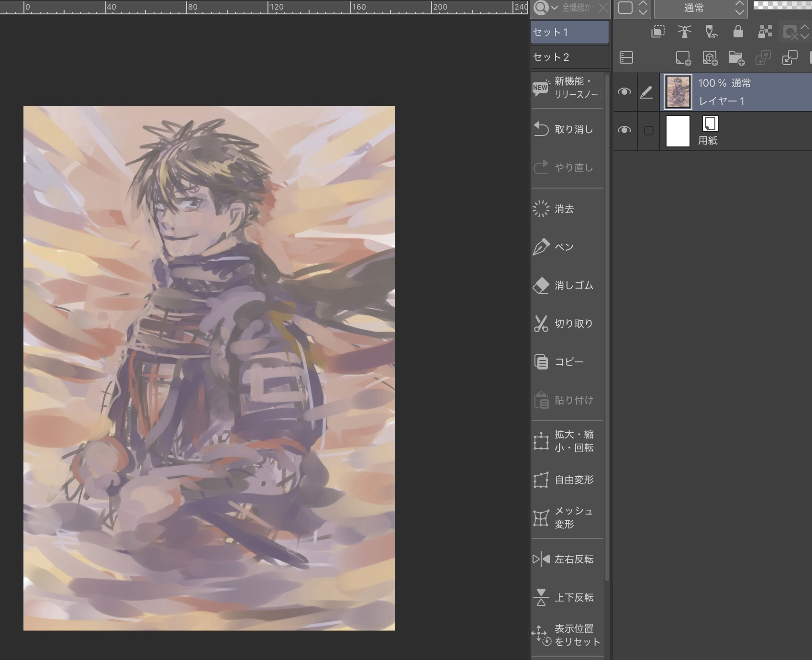The height and width of the screenshot is (660, 812).
Task: Hide レイヤー 1 using its eye icon
Action: click(x=624, y=91)
